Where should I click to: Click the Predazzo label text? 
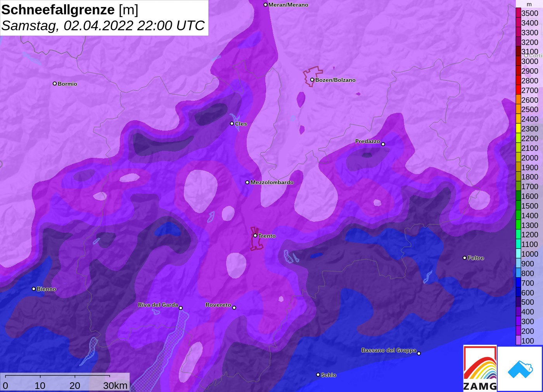368,141
